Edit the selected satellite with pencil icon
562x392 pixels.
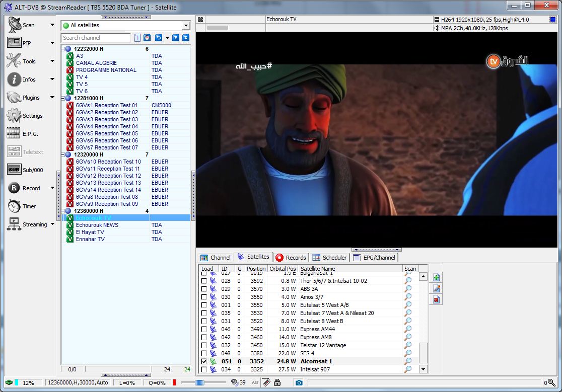tap(436, 288)
